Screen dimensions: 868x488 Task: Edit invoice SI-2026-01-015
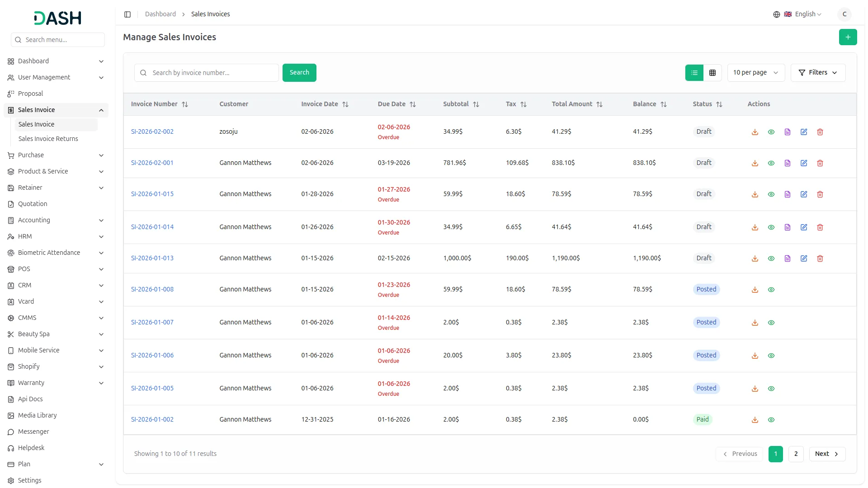(x=803, y=194)
